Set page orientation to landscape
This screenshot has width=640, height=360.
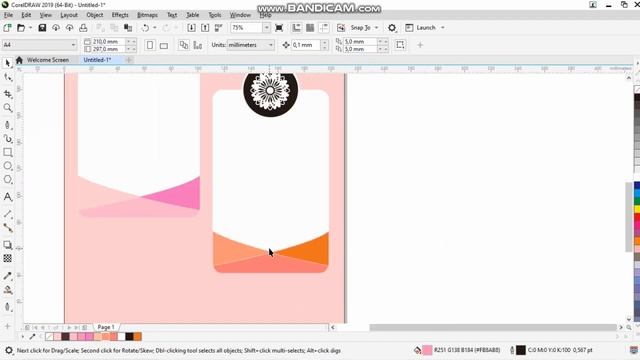[x=164, y=45]
